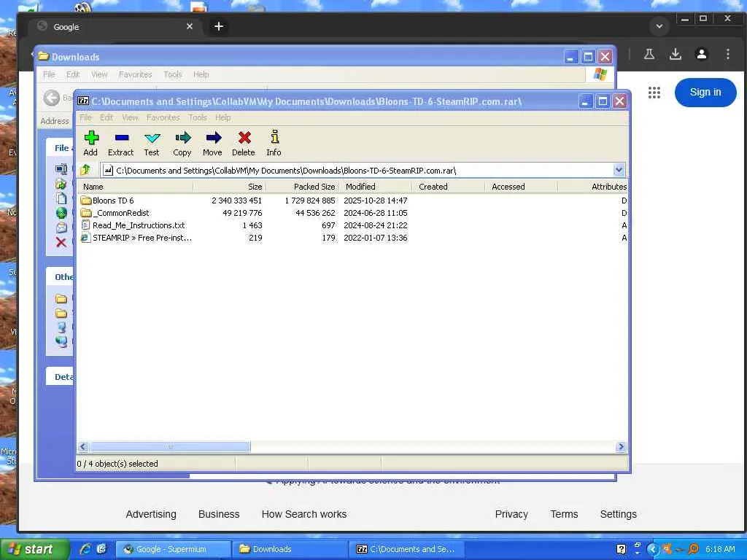The image size is (747, 560).
Task: Open the 7-Zip File menu
Action: click(x=85, y=117)
